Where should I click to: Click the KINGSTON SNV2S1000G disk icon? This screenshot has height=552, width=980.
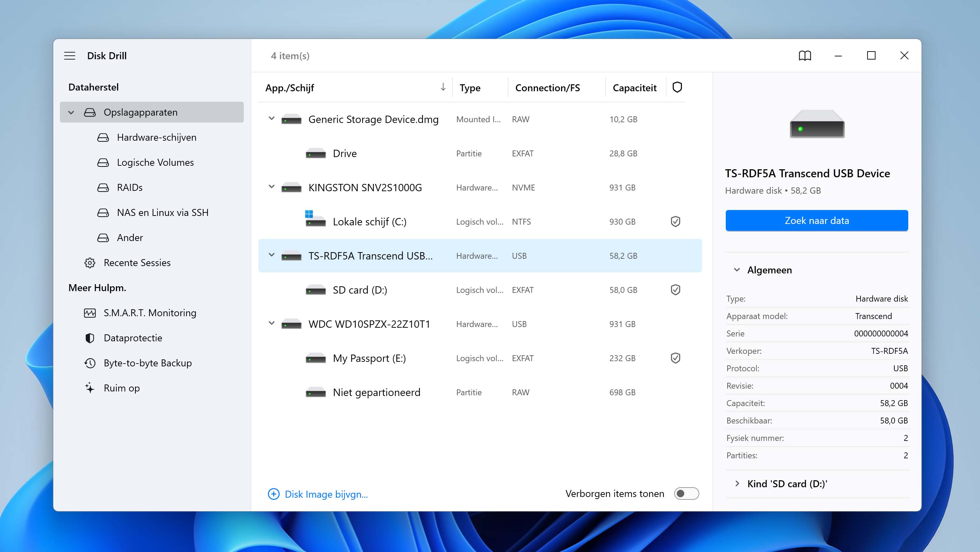tap(291, 188)
